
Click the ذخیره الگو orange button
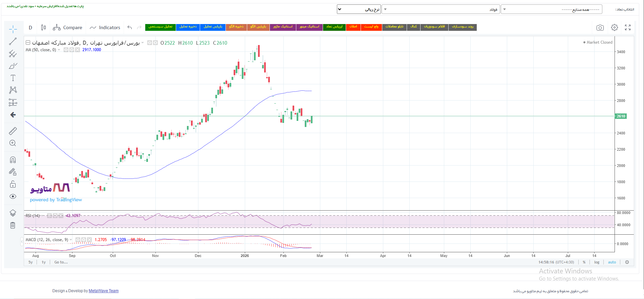pos(236,27)
